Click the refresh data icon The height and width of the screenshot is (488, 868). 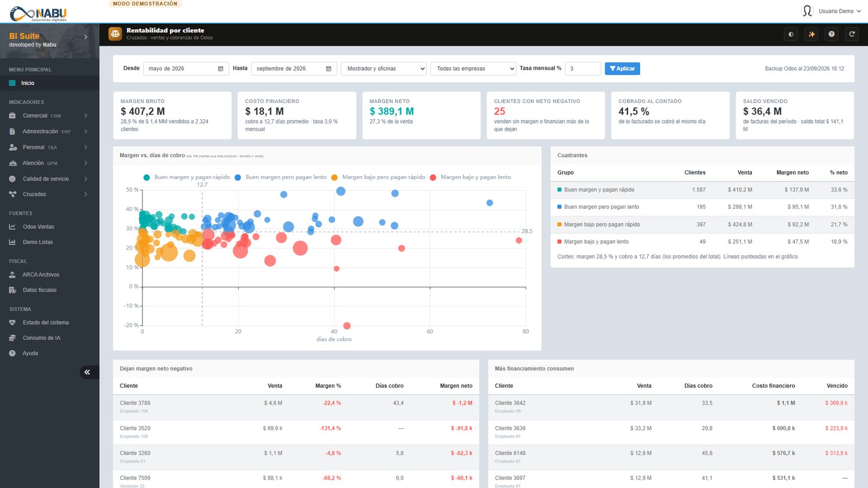(x=852, y=34)
